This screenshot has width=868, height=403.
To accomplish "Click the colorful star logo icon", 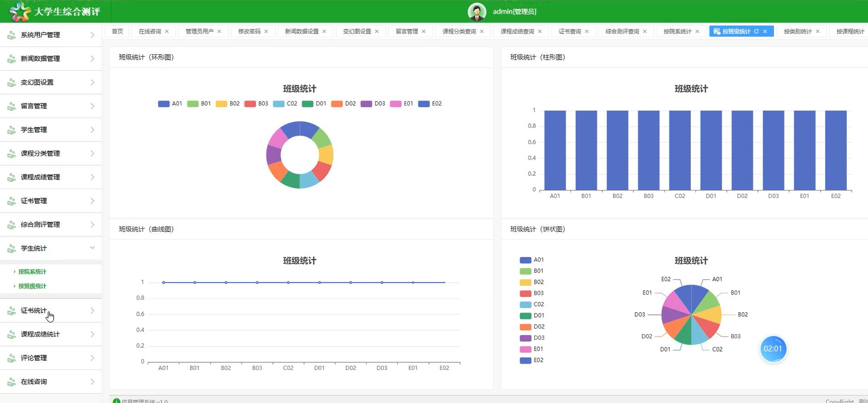I will pos(19,11).
